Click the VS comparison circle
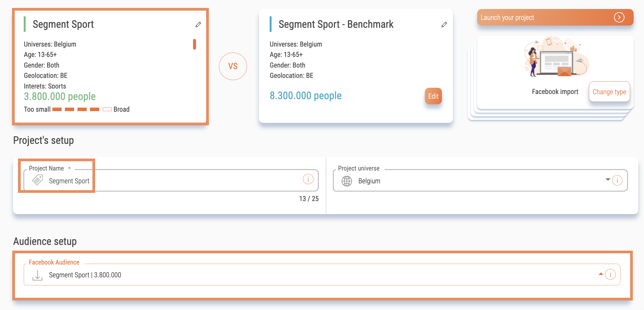The height and width of the screenshot is (310, 644). (x=233, y=66)
